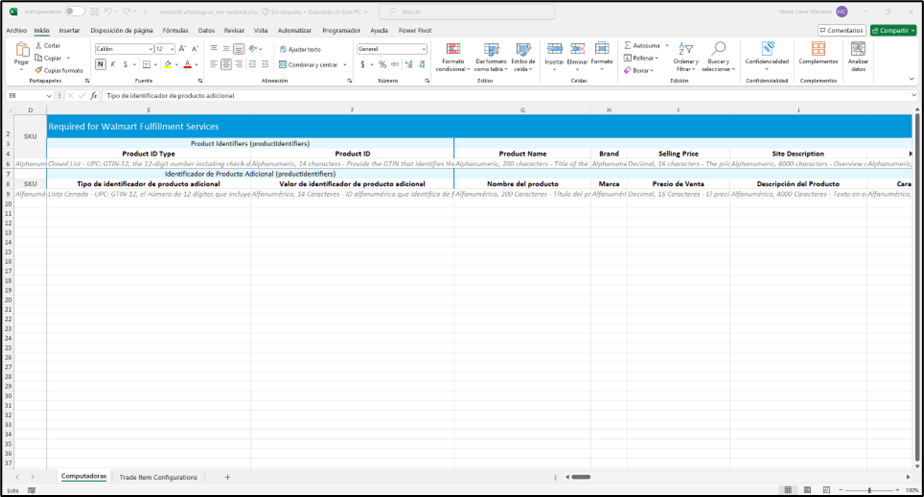Click the text orientation icon
924x497 pixels.
pyautogui.click(x=253, y=49)
